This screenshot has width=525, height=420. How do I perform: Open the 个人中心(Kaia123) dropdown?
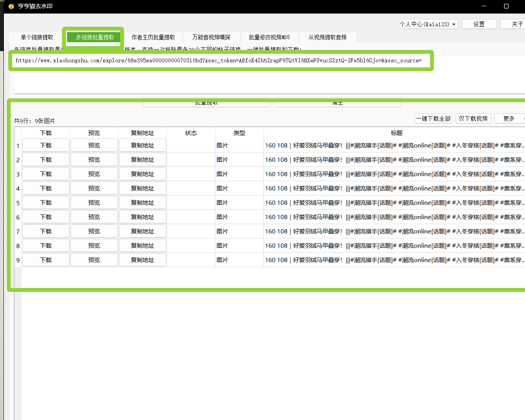[x=428, y=24]
